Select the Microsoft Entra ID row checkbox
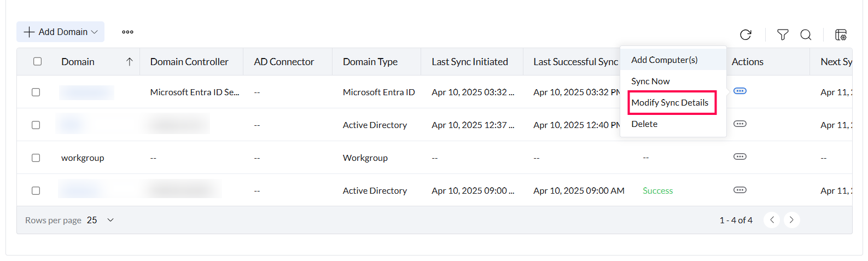The image size is (868, 261). 36,92
